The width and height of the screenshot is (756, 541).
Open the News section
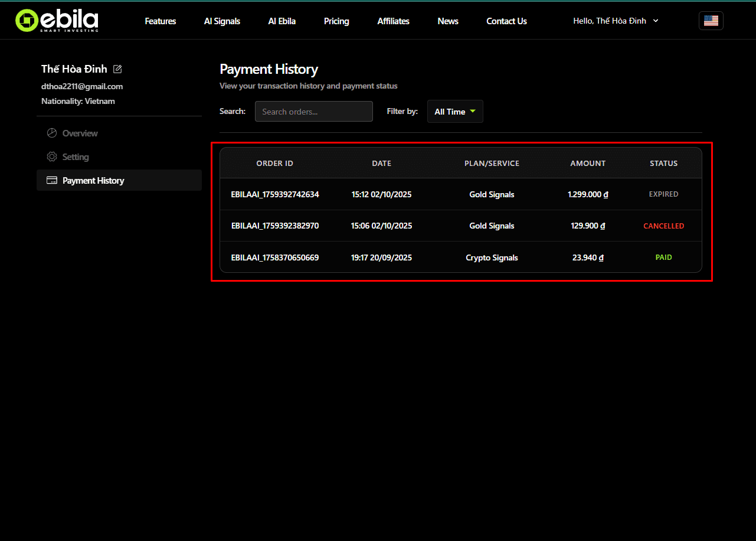point(447,21)
